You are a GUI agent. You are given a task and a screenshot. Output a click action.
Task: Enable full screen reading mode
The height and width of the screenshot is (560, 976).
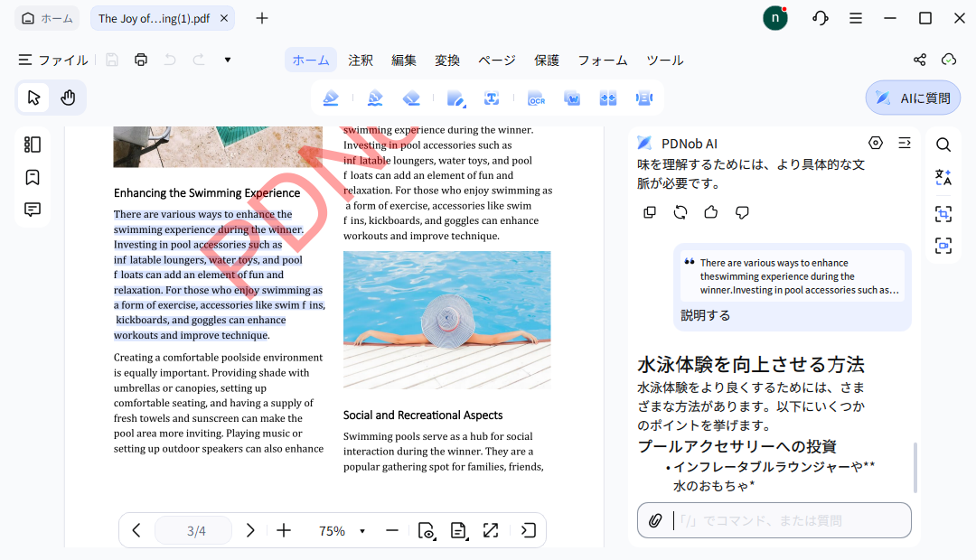(491, 531)
